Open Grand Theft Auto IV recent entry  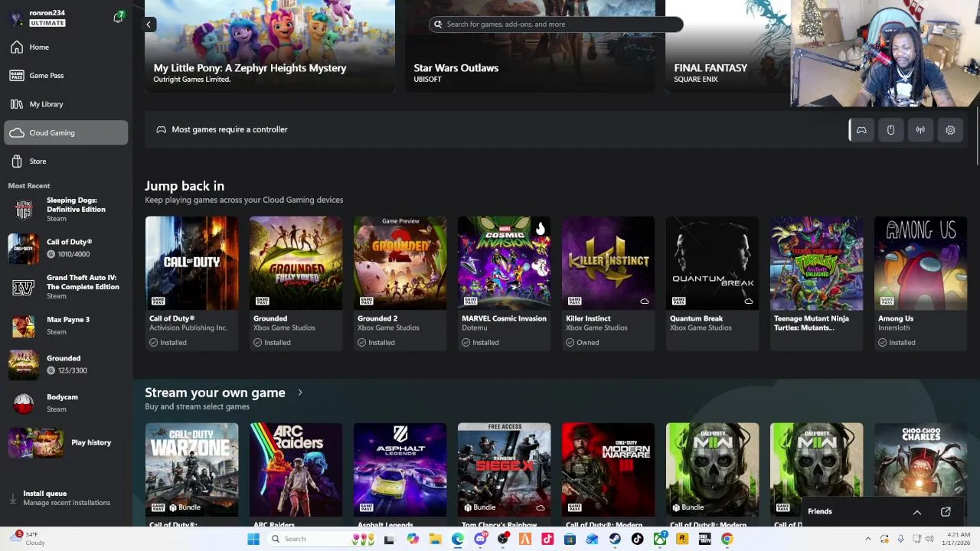pyautogui.click(x=66, y=287)
